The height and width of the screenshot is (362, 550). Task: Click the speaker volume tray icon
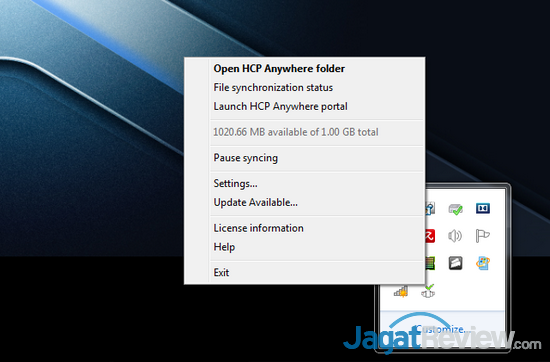pyautogui.click(x=455, y=236)
